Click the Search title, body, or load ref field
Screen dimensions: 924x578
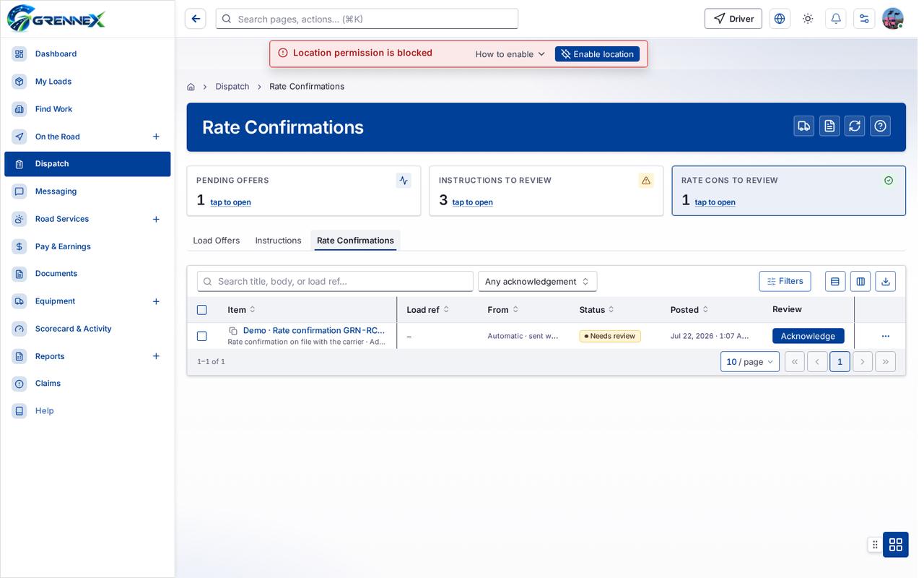click(335, 281)
